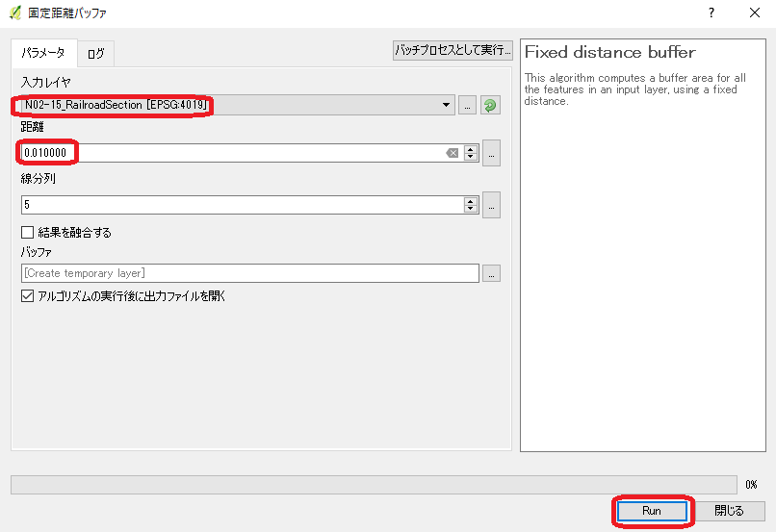Screen dimensions: 776x532
Task: Open the browse button beside input layer
Action: click(467, 105)
